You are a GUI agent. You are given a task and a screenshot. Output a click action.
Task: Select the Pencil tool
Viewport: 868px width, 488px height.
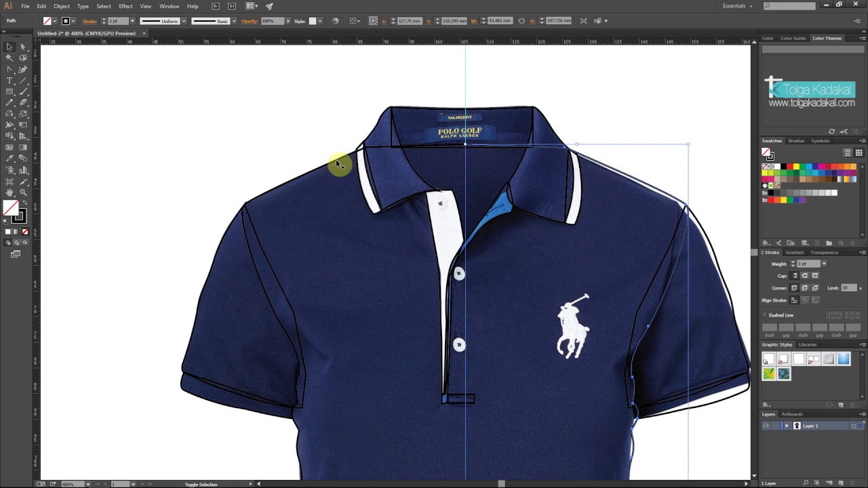point(9,103)
